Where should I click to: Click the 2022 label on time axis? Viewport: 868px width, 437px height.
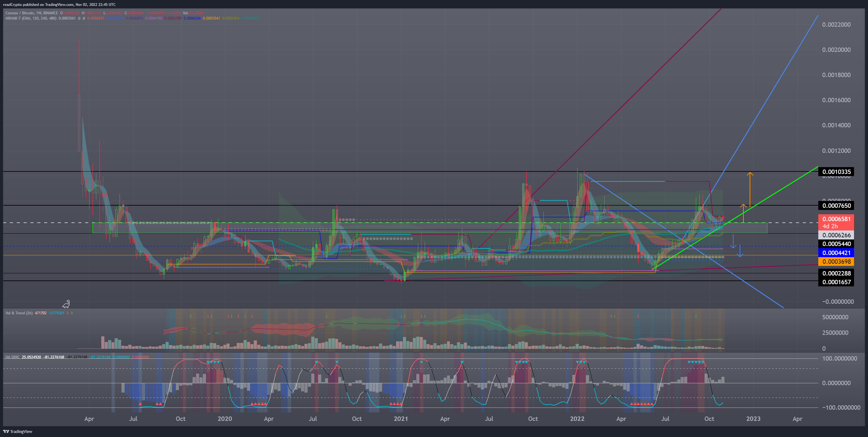click(x=577, y=418)
